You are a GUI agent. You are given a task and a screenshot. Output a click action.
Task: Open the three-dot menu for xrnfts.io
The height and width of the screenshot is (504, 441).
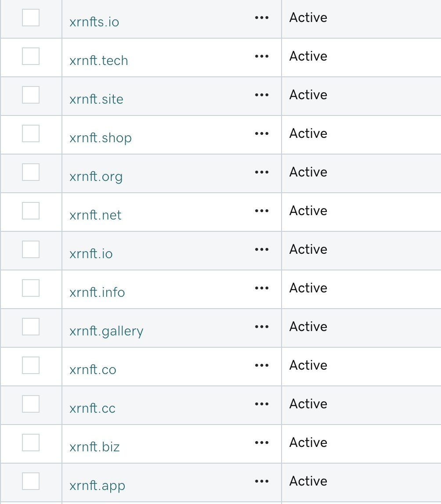pos(261,18)
